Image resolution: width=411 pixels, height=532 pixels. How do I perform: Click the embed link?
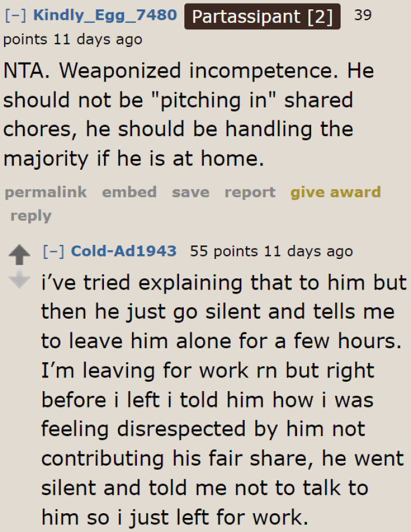[129, 192]
